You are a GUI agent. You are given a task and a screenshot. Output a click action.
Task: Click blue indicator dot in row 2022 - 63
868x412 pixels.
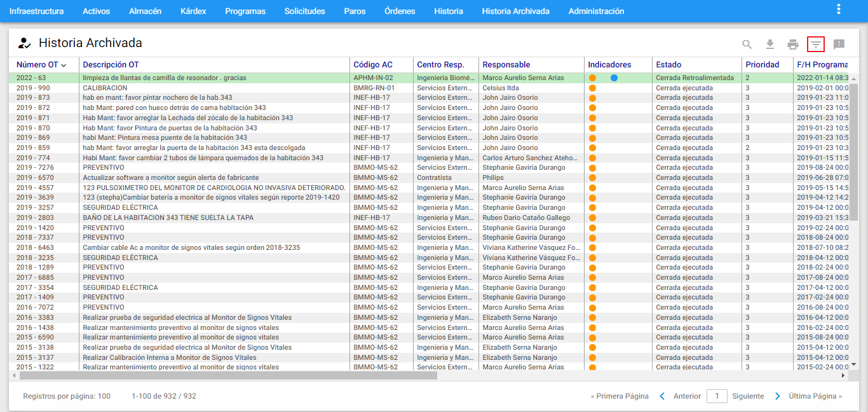(x=614, y=78)
